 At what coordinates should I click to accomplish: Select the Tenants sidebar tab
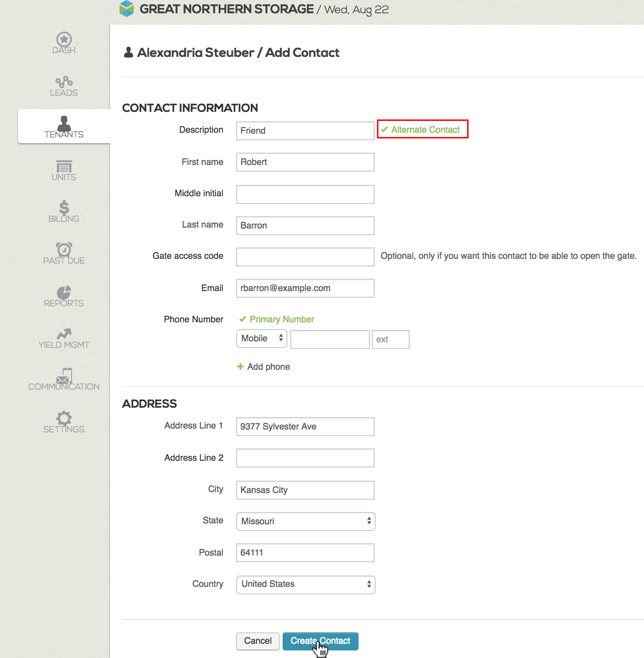coord(64,127)
